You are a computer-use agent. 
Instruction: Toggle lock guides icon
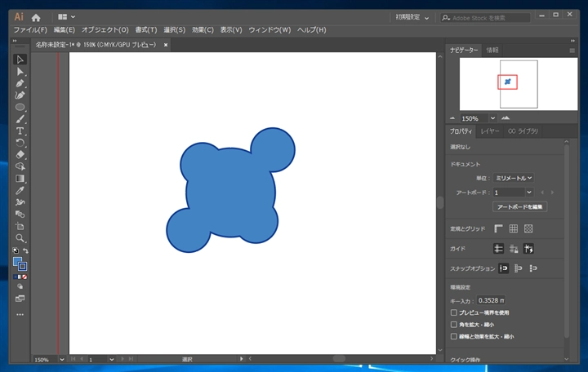tap(514, 249)
